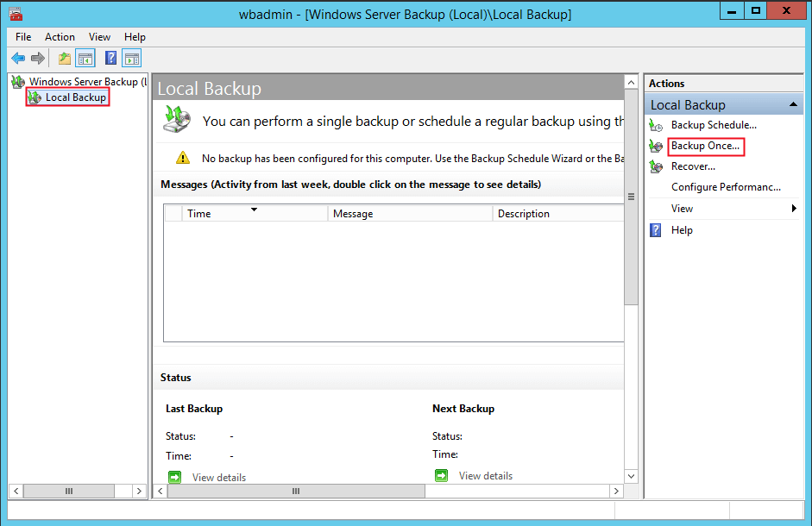This screenshot has height=526, width=812.
Task: Start Backup Once... action
Action: (705, 146)
